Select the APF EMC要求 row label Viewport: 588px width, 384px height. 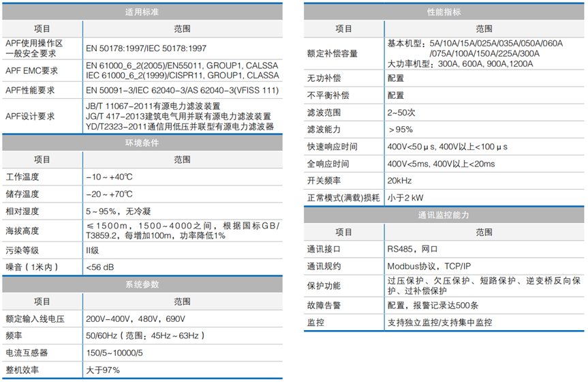[31, 70]
